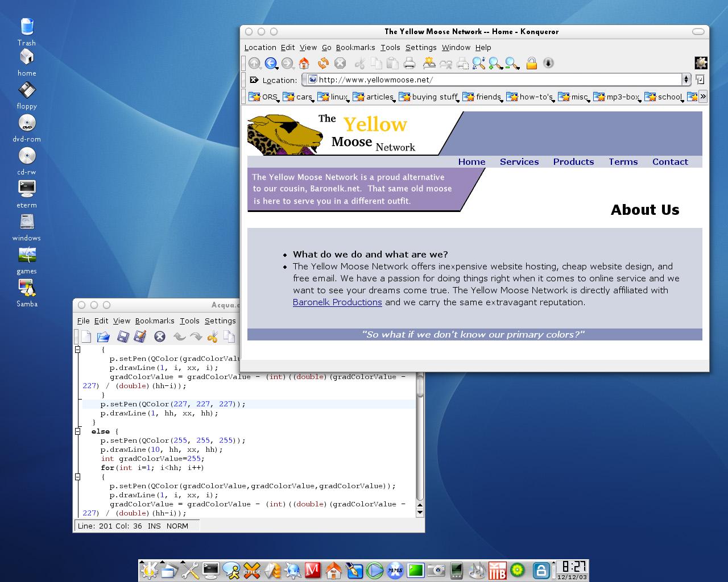
Task: Open the editor's Tools menu
Action: 189,321
